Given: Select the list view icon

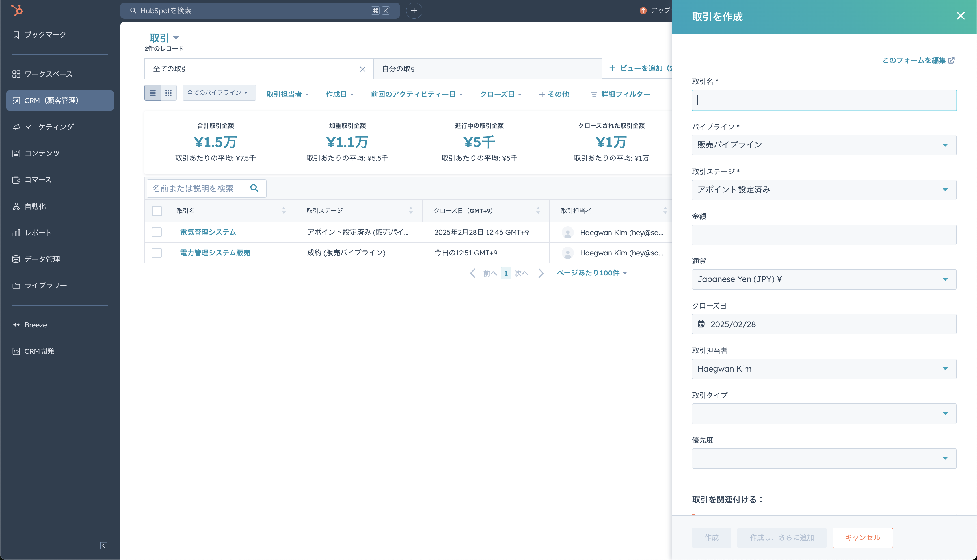Looking at the screenshot, I should 152,93.
